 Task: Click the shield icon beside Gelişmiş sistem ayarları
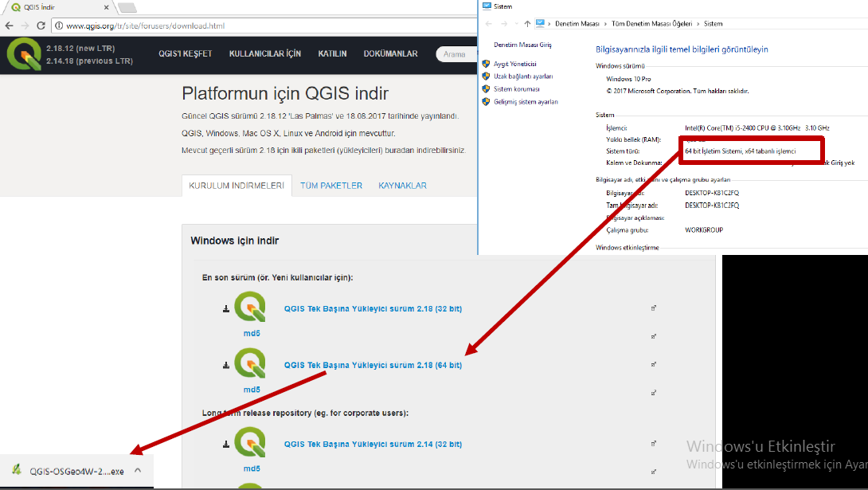pyautogui.click(x=486, y=102)
